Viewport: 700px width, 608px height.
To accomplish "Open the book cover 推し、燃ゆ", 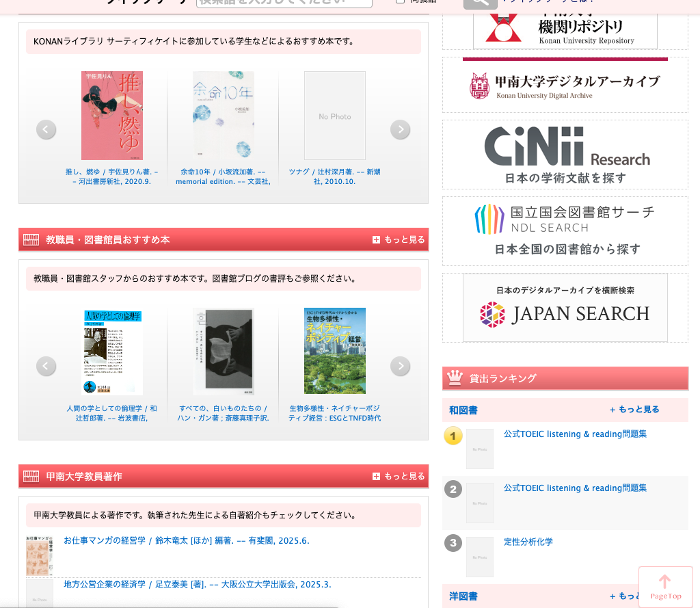I will pyautogui.click(x=112, y=116).
